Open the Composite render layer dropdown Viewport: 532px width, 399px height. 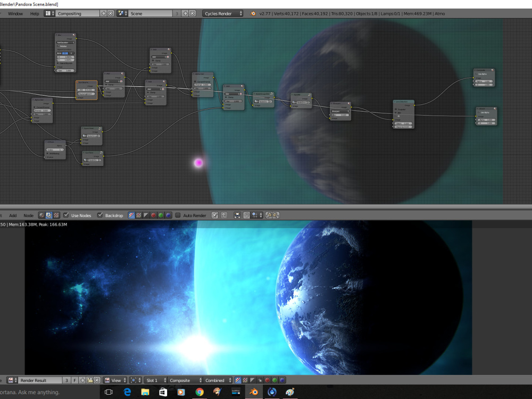click(x=185, y=380)
